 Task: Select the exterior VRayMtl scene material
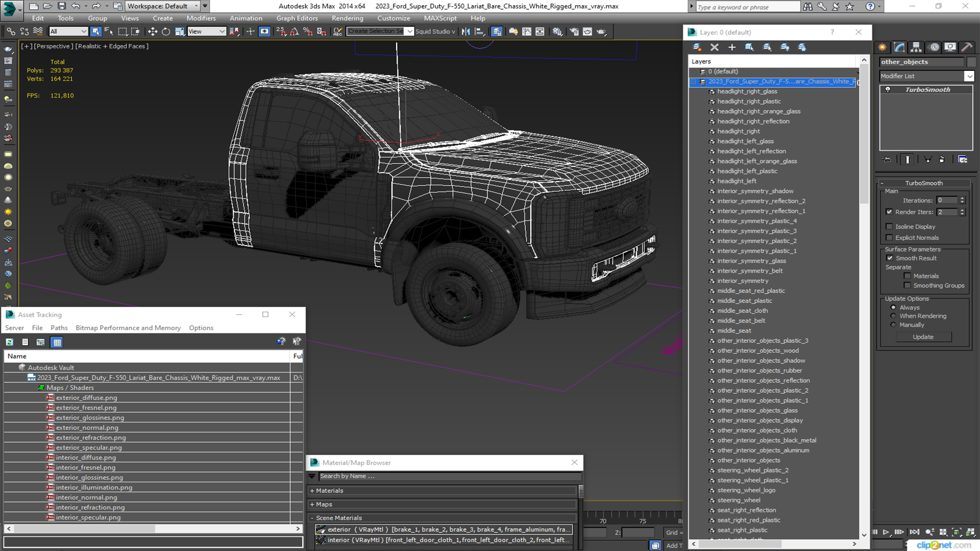(443, 530)
